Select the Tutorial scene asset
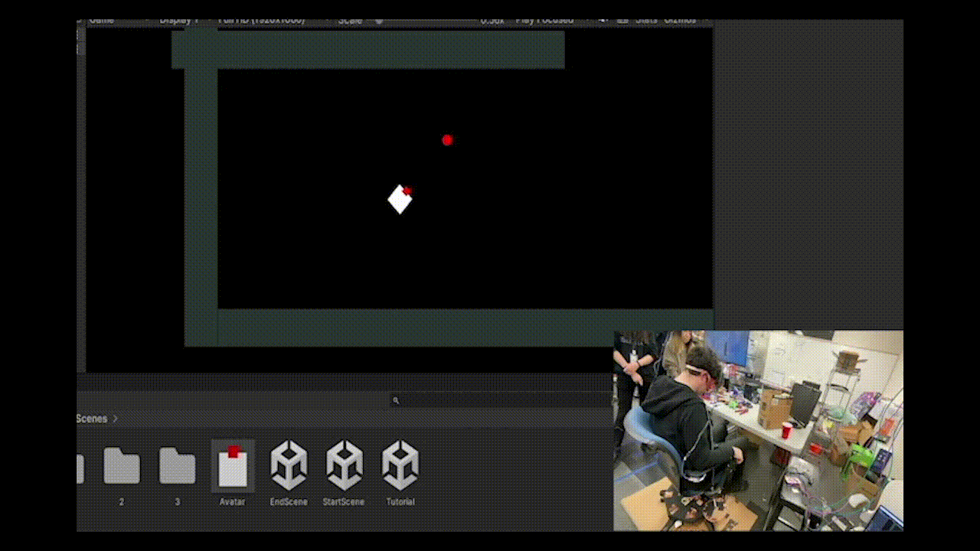This screenshot has height=551, width=980. pos(400,465)
